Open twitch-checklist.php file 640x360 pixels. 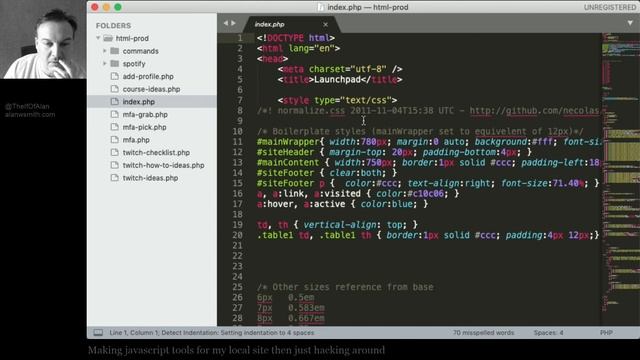pos(156,152)
